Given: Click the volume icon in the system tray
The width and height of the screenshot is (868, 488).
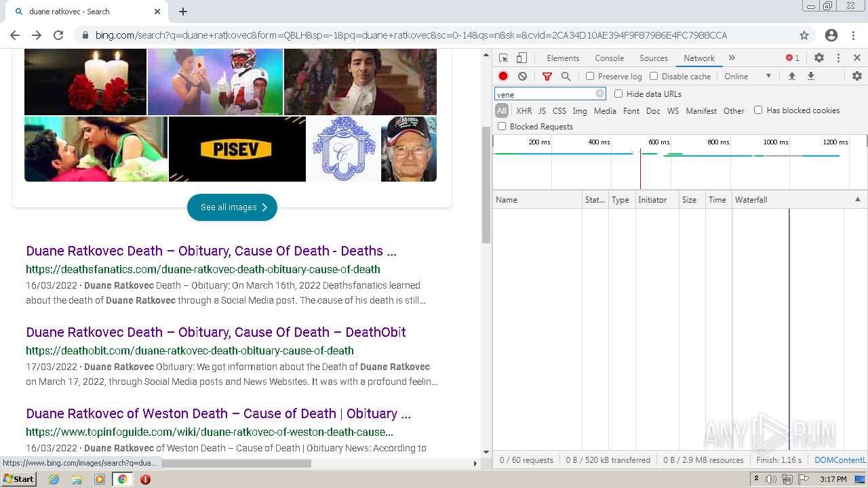Looking at the screenshot, I should coord(771,479).
